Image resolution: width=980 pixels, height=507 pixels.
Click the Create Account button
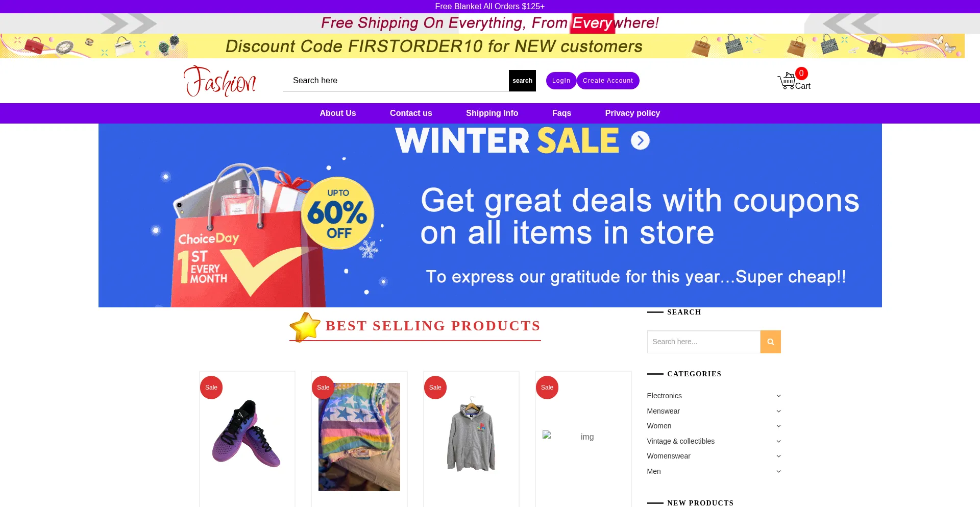click(608, 81)
